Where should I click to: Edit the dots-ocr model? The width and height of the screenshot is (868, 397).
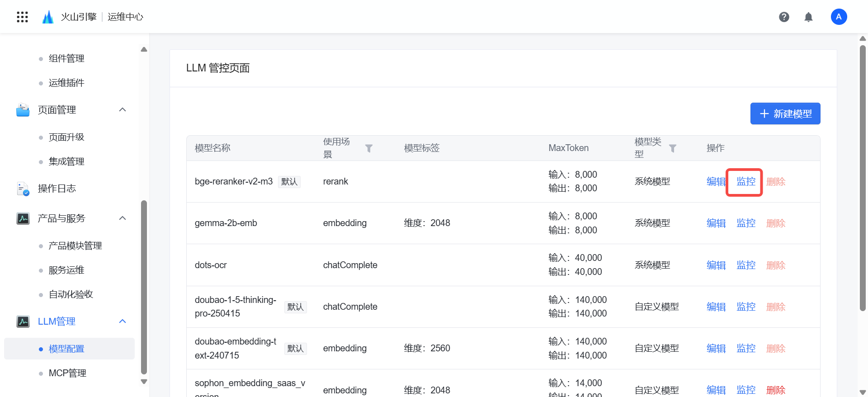point(716,265)
